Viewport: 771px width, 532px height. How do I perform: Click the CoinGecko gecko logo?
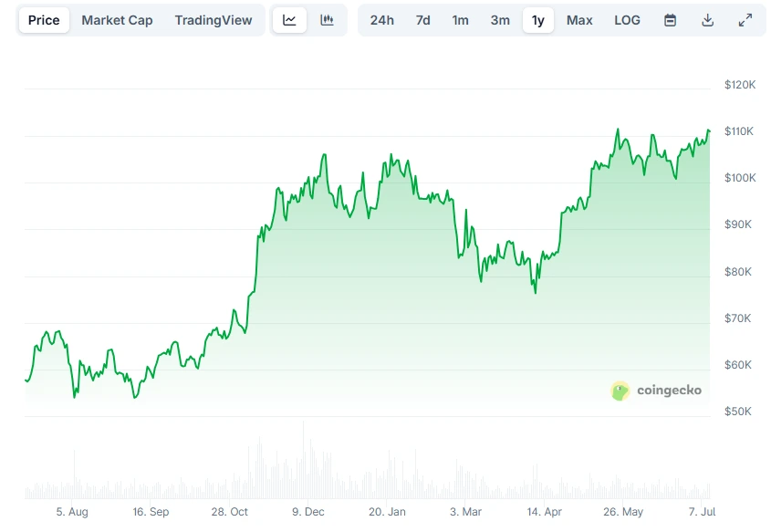click(x=620, y=390)
